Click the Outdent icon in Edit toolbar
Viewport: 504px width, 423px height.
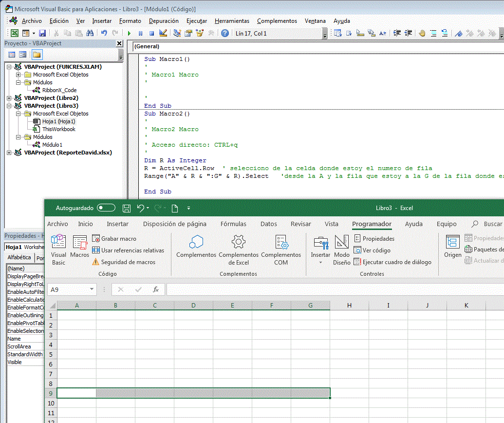click(408, 33)
